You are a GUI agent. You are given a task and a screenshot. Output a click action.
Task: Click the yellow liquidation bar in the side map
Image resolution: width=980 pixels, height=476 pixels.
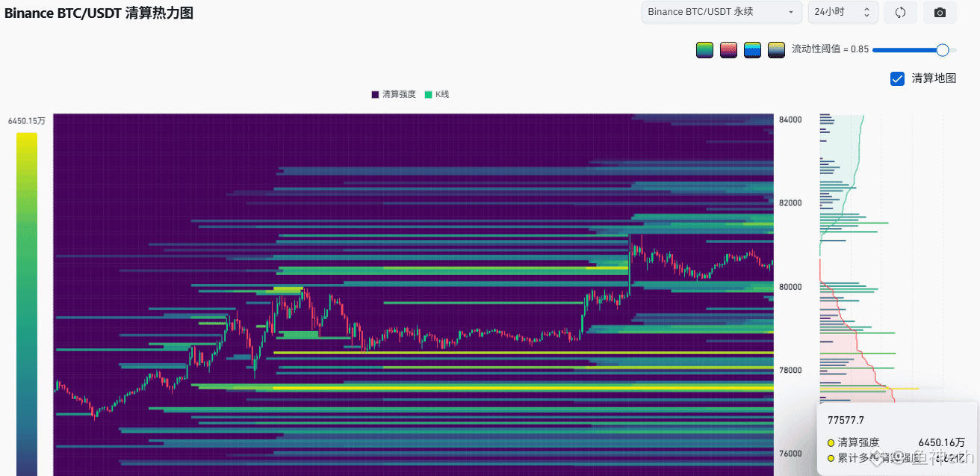pyautogui.click(x=869, y=389)
